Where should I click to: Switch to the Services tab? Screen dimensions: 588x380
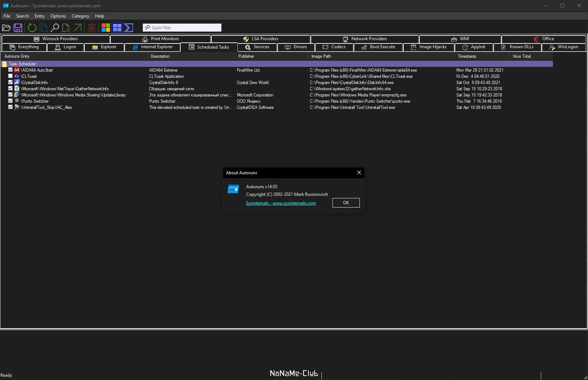click(x=257, y=47)
